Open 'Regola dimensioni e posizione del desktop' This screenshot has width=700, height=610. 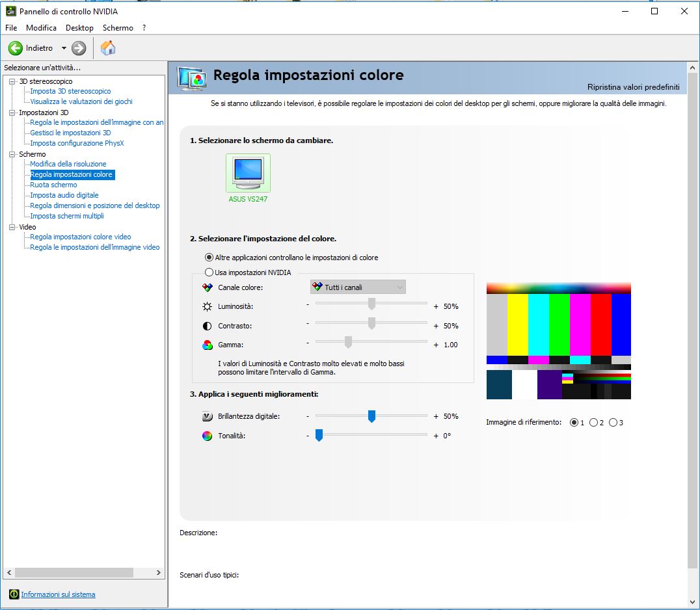coord(94,206)
